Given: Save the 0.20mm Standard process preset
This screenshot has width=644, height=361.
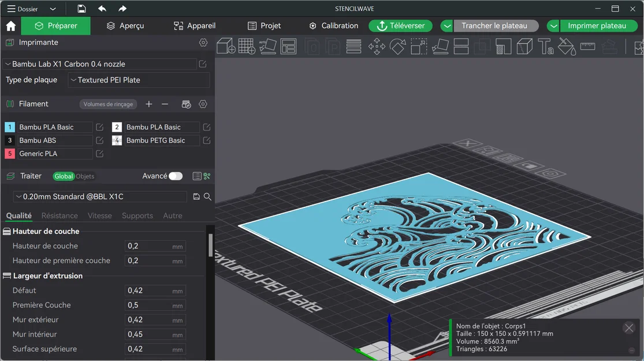Looking at the screenshot, I should click(196, 197).
